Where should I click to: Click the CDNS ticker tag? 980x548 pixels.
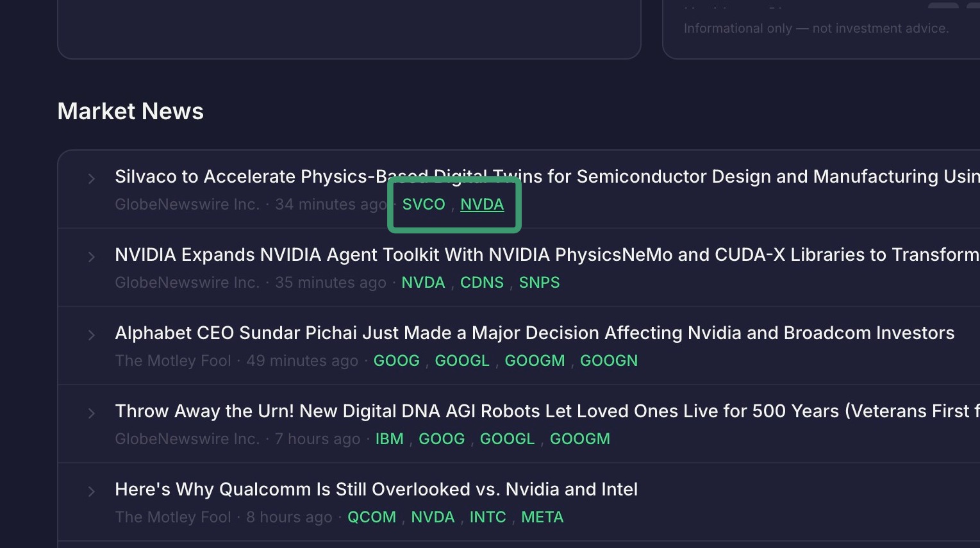(x=482, y=283)
